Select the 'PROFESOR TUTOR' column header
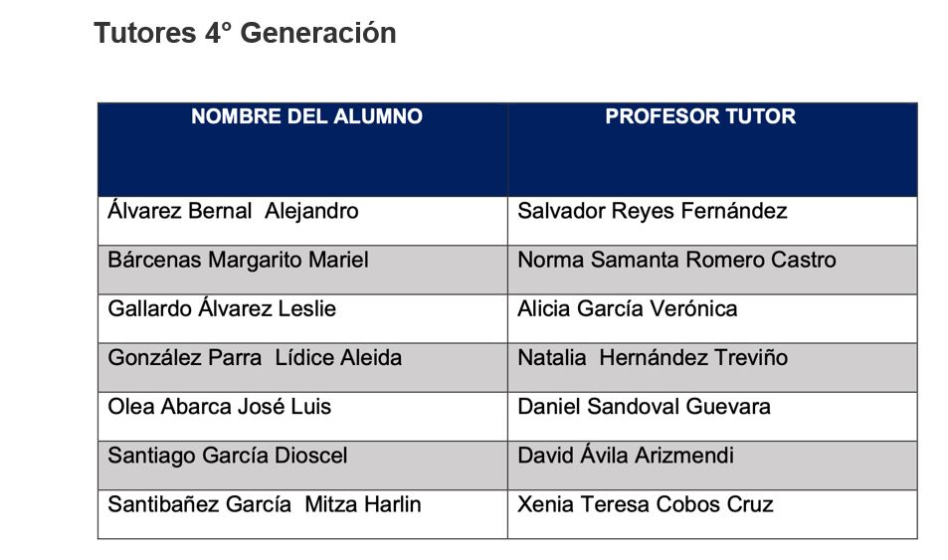 (700, 116)
